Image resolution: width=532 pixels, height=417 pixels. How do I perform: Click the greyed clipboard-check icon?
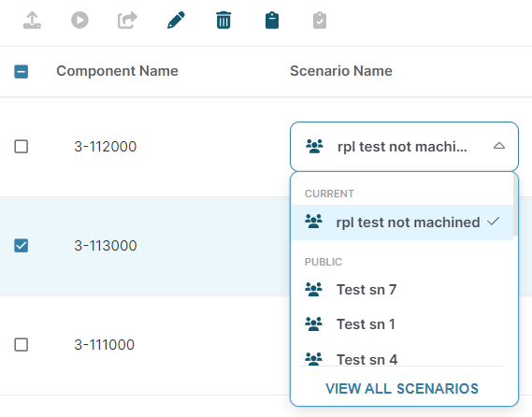(x=320, y=21)
